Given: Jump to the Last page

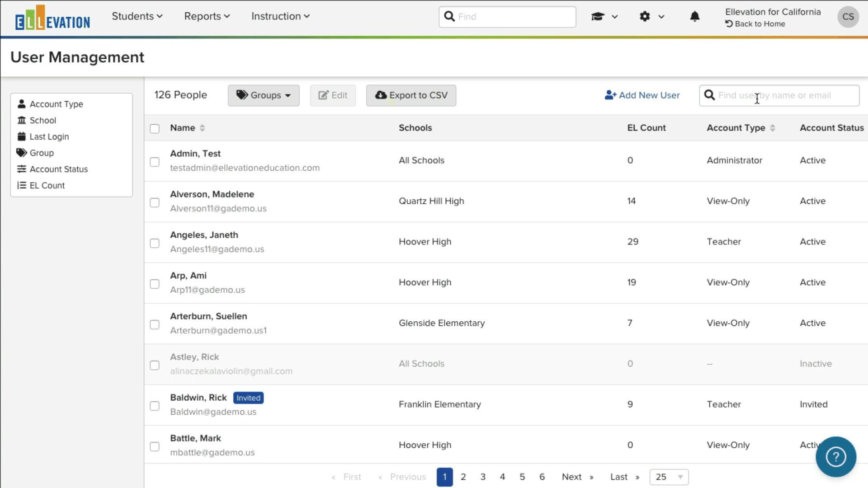Looking at the screenshot, I should [x=625, y=477].
